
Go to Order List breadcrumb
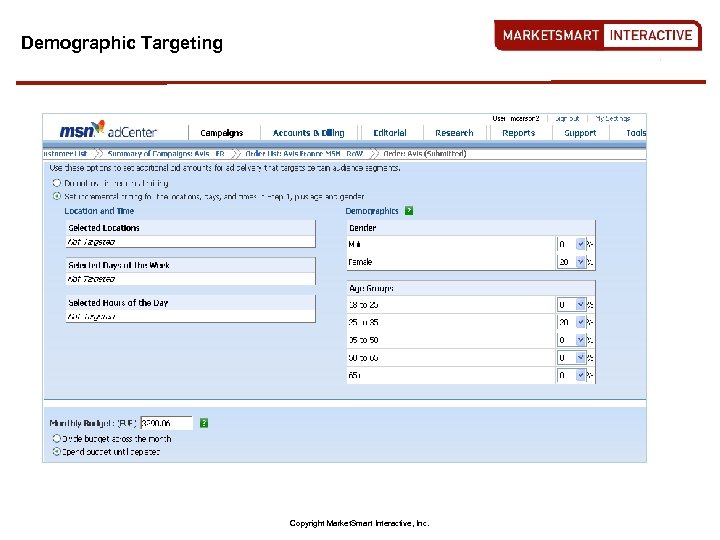pos(304,153)
